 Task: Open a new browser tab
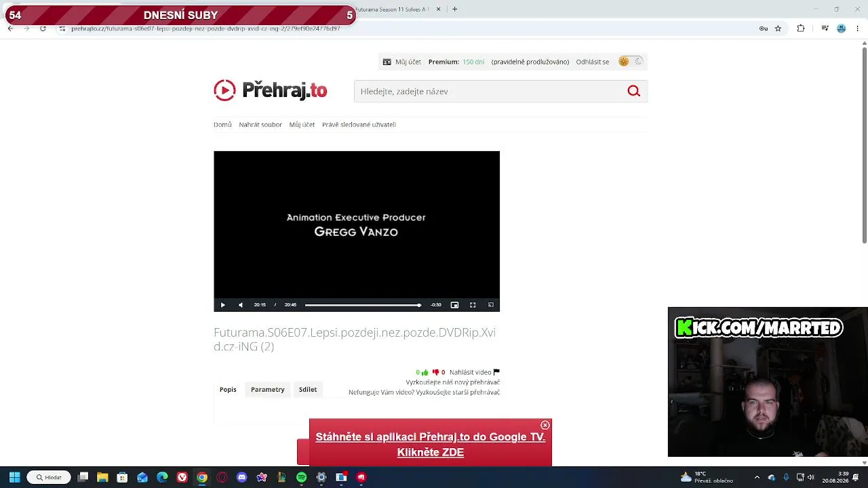[x=454, y=9]
